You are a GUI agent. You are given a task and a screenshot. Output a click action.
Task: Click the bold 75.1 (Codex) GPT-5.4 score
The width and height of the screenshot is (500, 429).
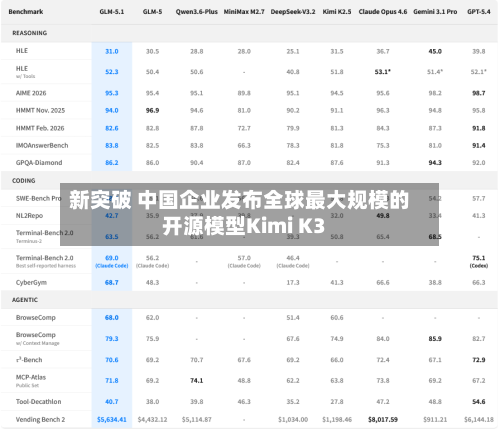[479, 261]
